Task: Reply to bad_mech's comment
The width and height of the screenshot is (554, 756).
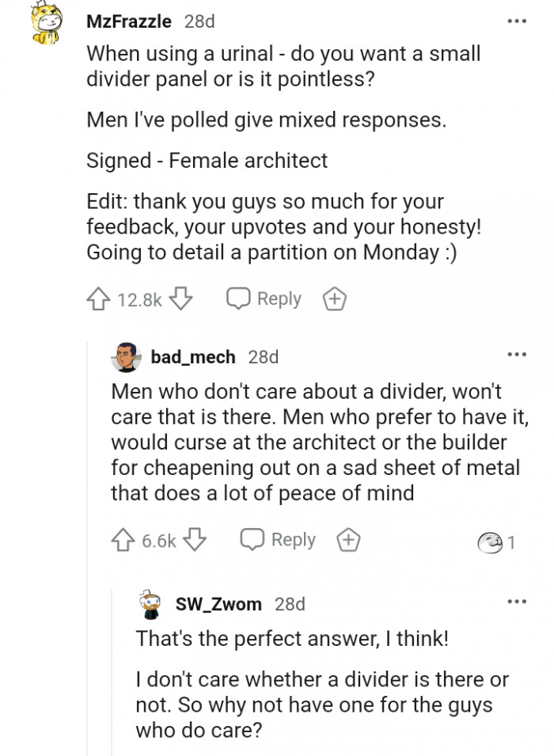Action: click(278, 540)
